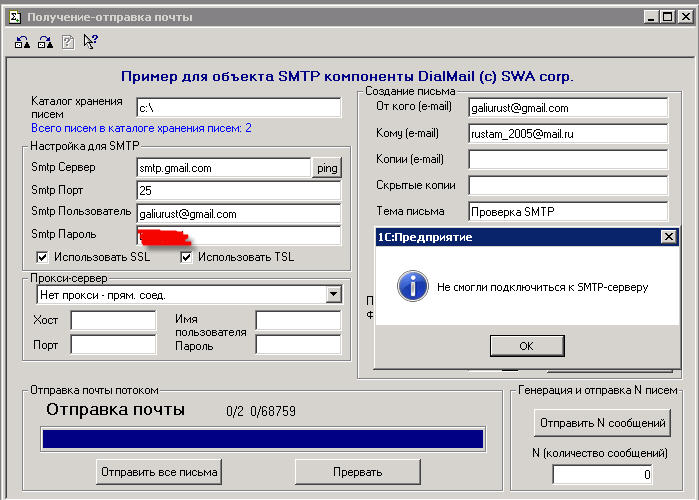Toggle the Использовать TSL checkbox

[x=186, y=257]
